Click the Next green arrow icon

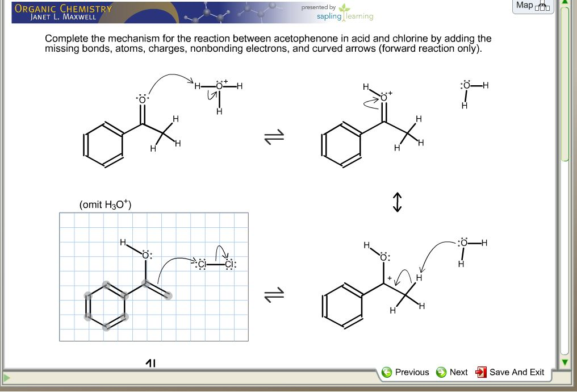pos(441,372)
